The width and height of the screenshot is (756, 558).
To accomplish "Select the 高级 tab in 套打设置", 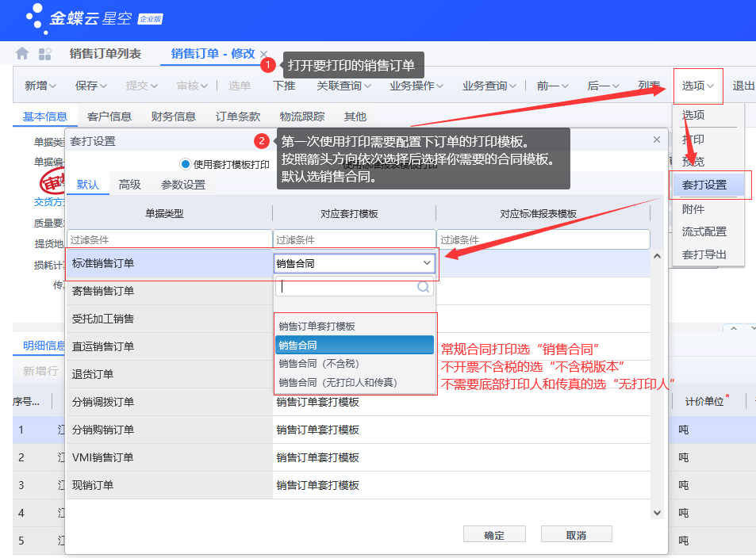I will click(x=129, y=185).
